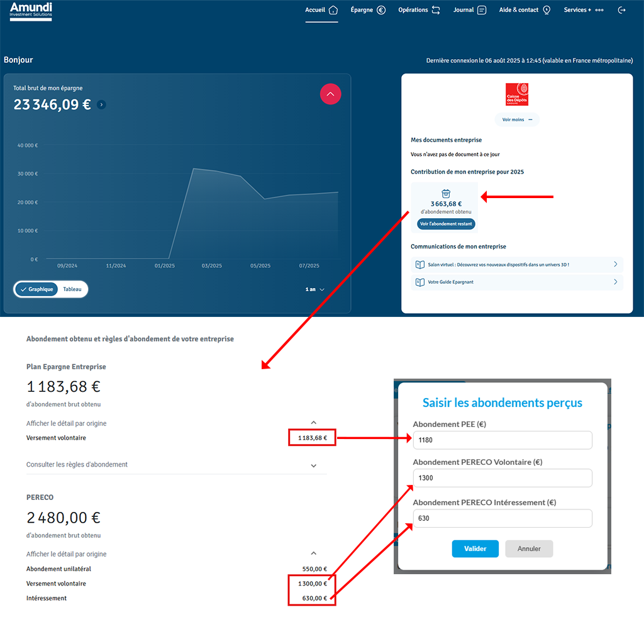This screenshot has width=644, height=644.
Task: Click Afficher le détail par origine under PERECO
Action: tap(66, 554)
